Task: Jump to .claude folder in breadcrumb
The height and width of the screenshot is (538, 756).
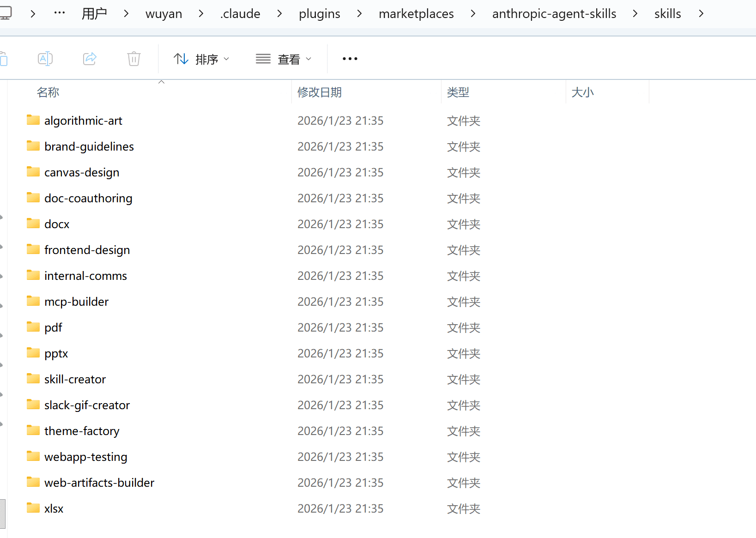Action: point(240,14)
